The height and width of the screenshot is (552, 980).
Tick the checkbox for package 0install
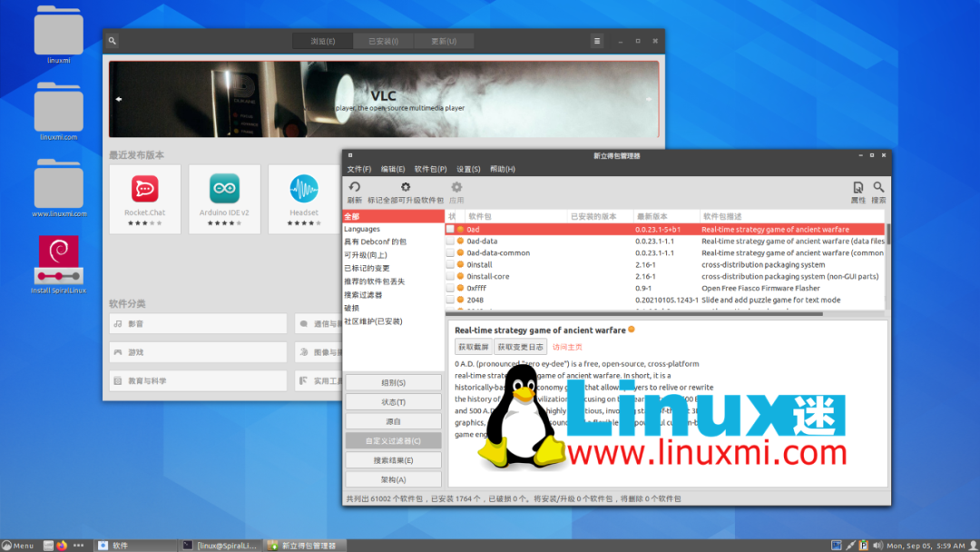450,264
